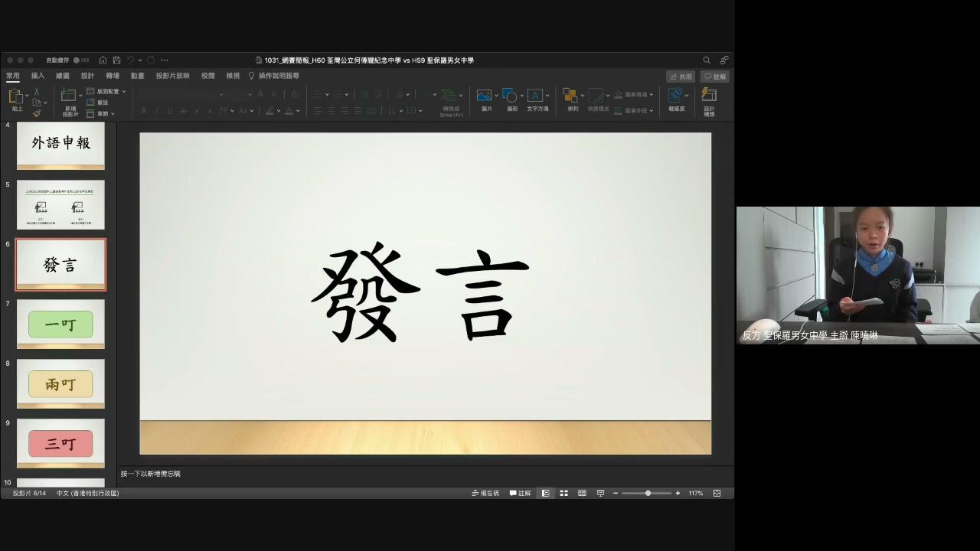The image size is (980, 551).
Task: Select slide 7 thumbnail 一叮
Action: pos(60,324)
